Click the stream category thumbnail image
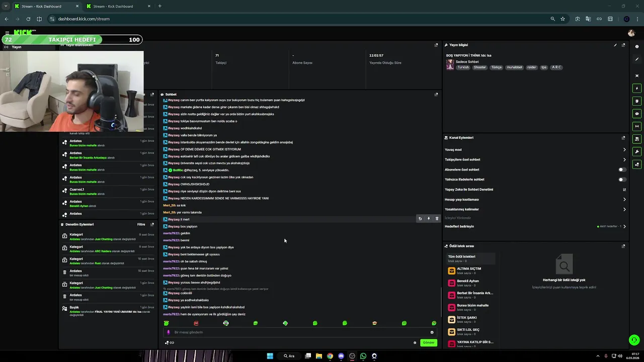 450,64
